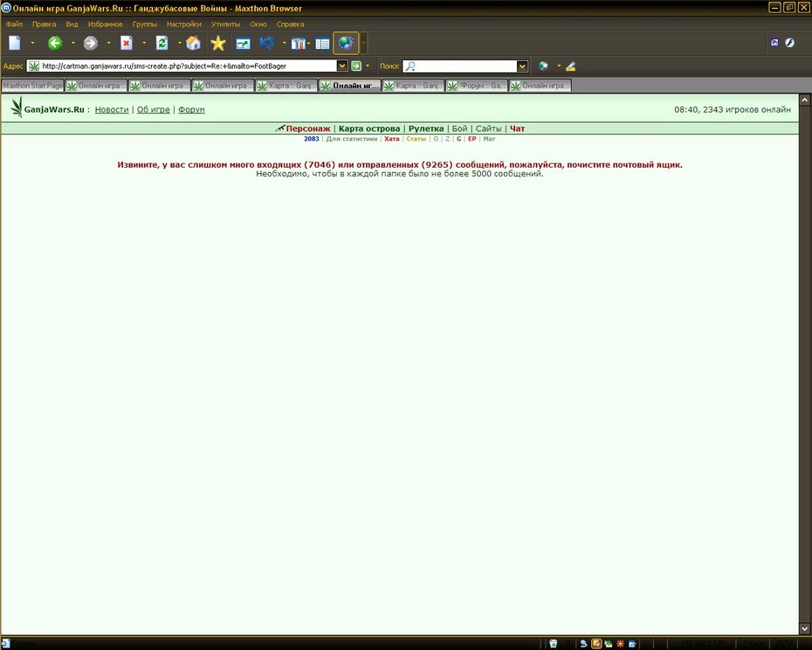The height and width of the screenshot is (650, 812).
Task: Open the Окно menu
Action: tap(258, 24)
